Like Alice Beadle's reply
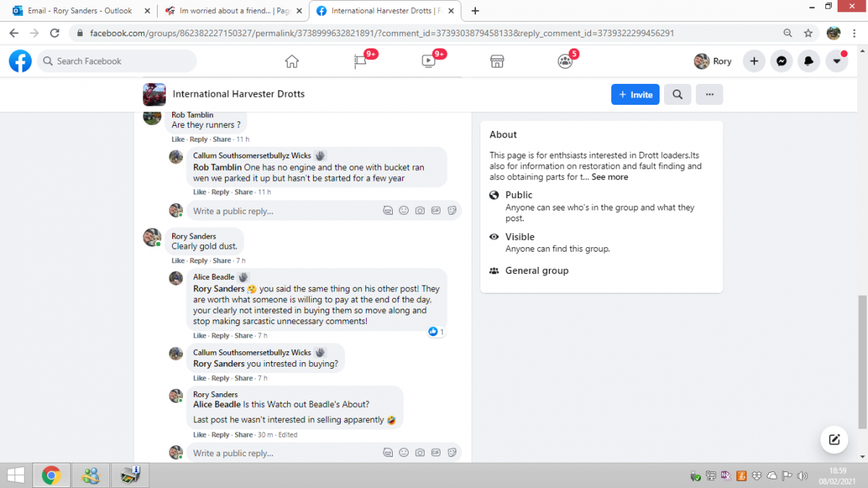Viewport: 868px width, 488px height. [200, 336]
